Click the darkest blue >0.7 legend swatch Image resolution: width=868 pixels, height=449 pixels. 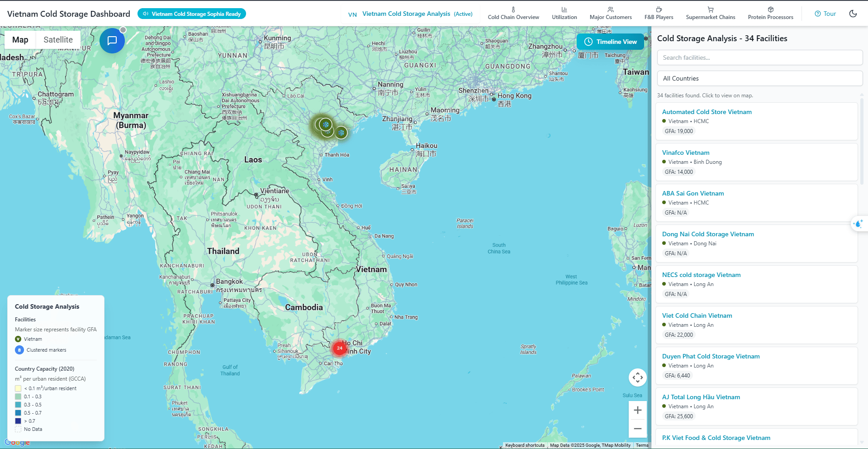click(x=18, y=421)
